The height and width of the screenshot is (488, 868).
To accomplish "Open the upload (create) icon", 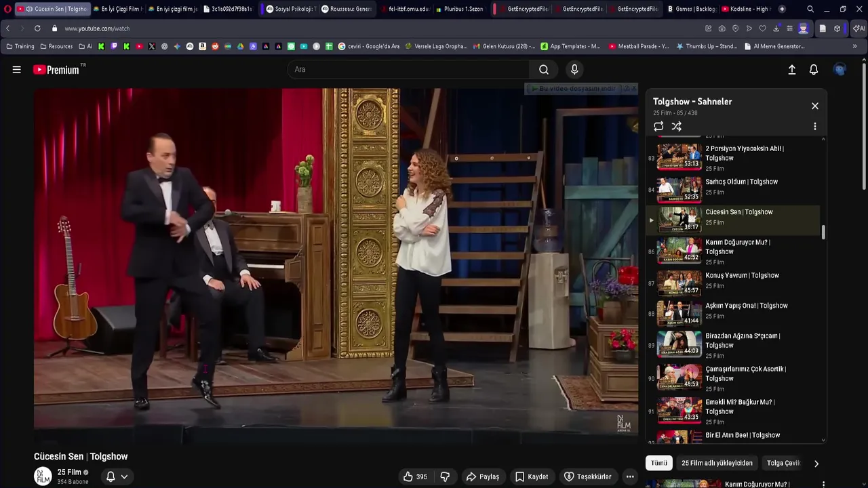I will coord(791,69).
